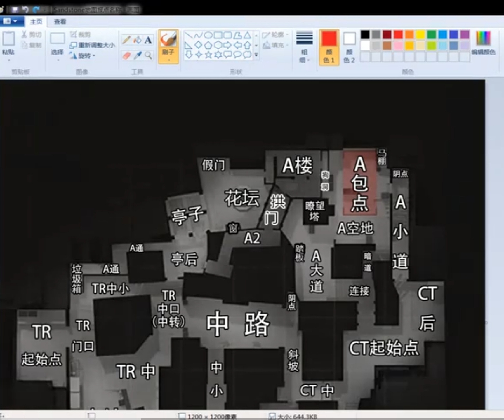
Task: Choose the Rounded rectangle shape
Action: coord(227,36)
